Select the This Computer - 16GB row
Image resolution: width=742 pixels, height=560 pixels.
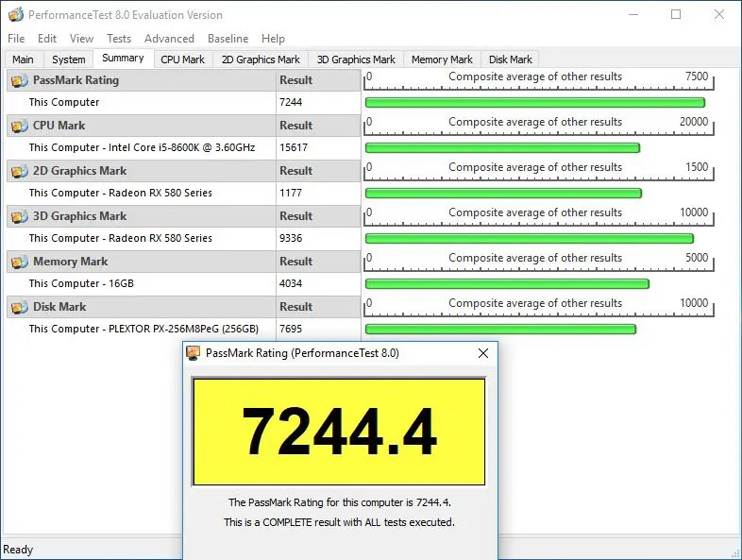pyautogui.click(x=183, y=283)
